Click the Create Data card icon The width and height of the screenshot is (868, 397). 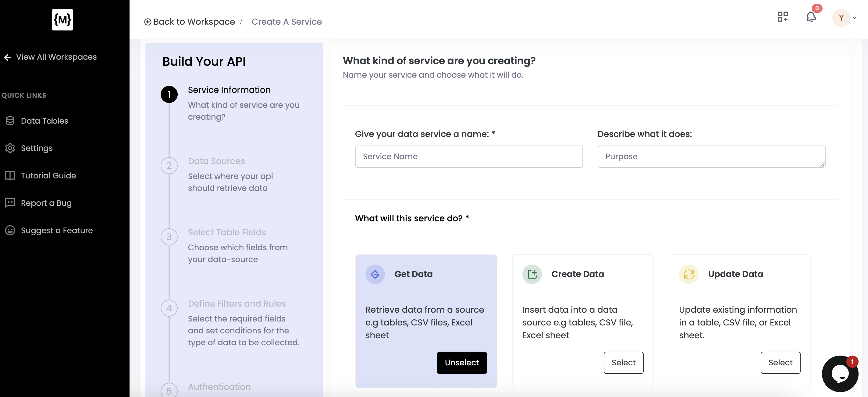click(x=532, y=274)
